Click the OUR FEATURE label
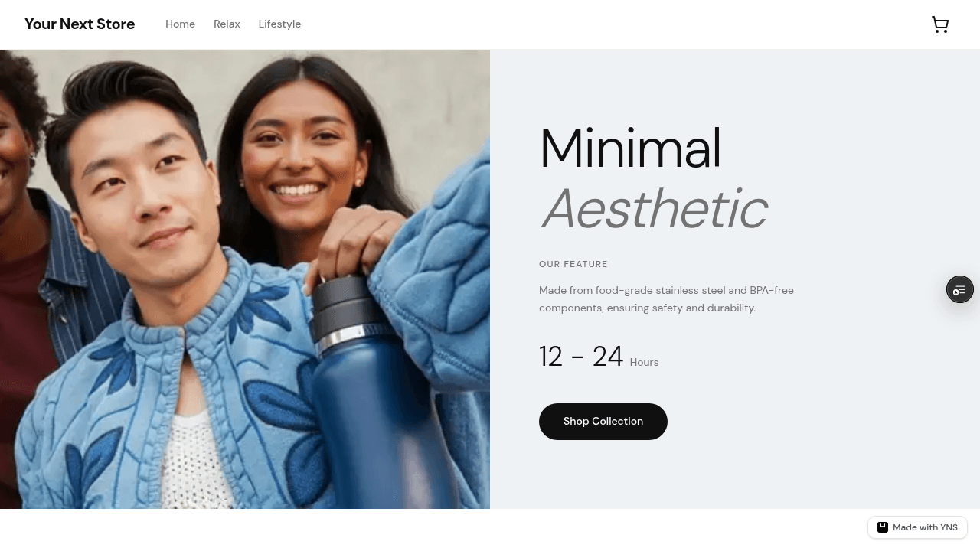The height and width of the screenshot is (551, 980). pyautogui.click(x=573, y=264)
